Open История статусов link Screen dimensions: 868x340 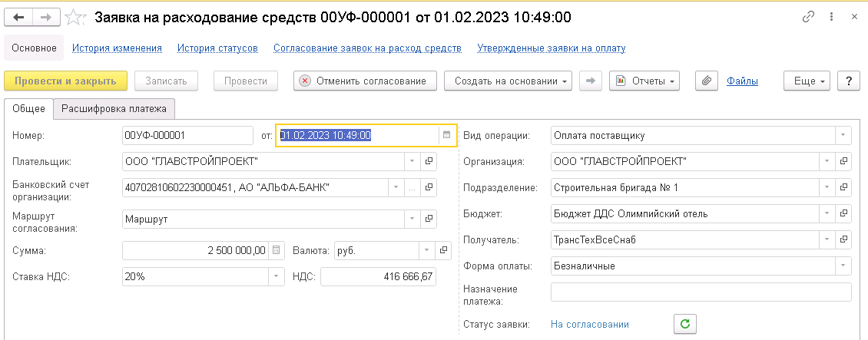pyautogui.click(x=217, y=48)
